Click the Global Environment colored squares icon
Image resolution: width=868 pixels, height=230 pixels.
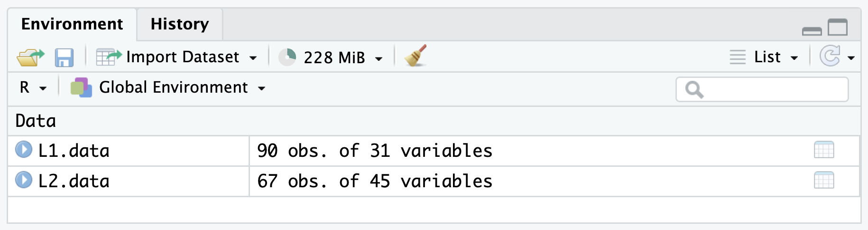tap(81, 88)
